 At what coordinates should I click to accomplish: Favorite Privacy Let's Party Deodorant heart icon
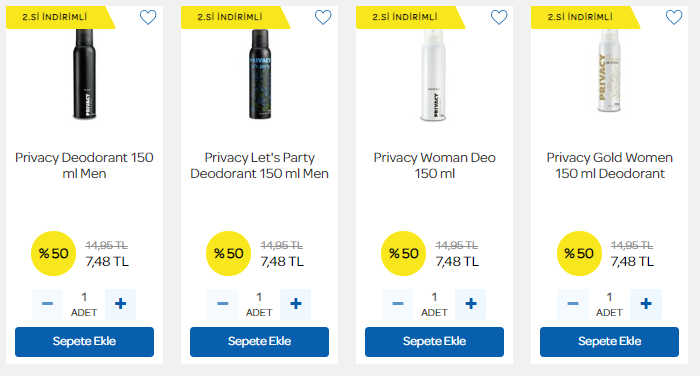(x=323, y=17)
